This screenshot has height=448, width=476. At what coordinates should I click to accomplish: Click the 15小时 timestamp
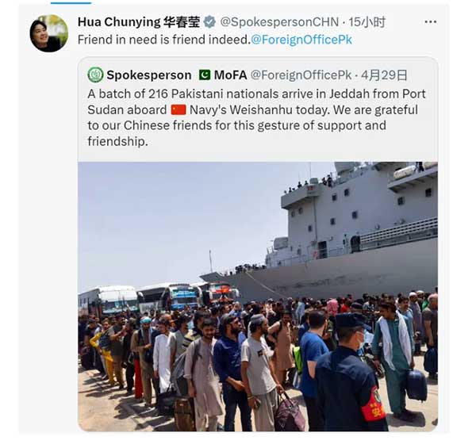[x=367, y=22]
